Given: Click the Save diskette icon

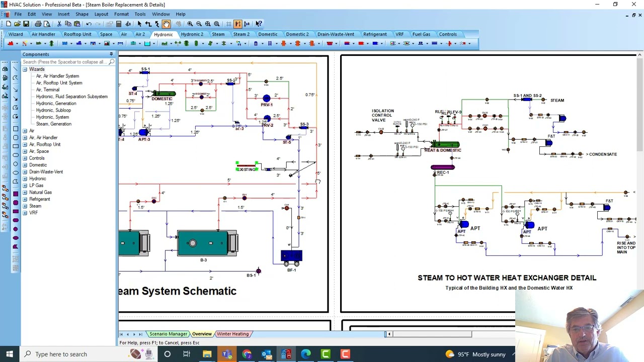Looking at the screenshot, I should 26,24.
